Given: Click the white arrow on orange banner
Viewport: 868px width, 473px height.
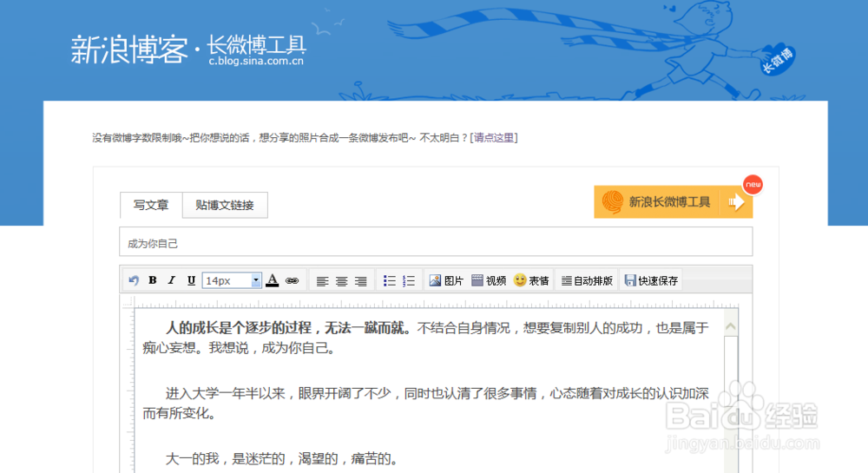Looking at the screenshot, I should coord(736,202).
